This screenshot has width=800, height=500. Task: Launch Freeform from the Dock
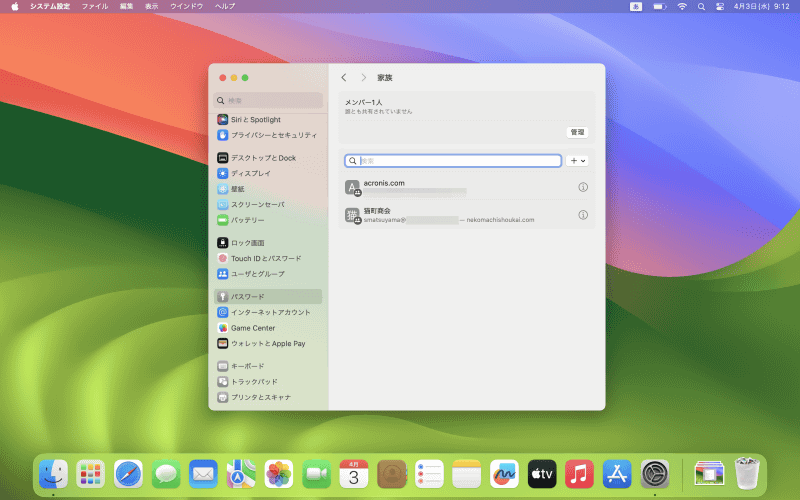[x=504, y=474]
